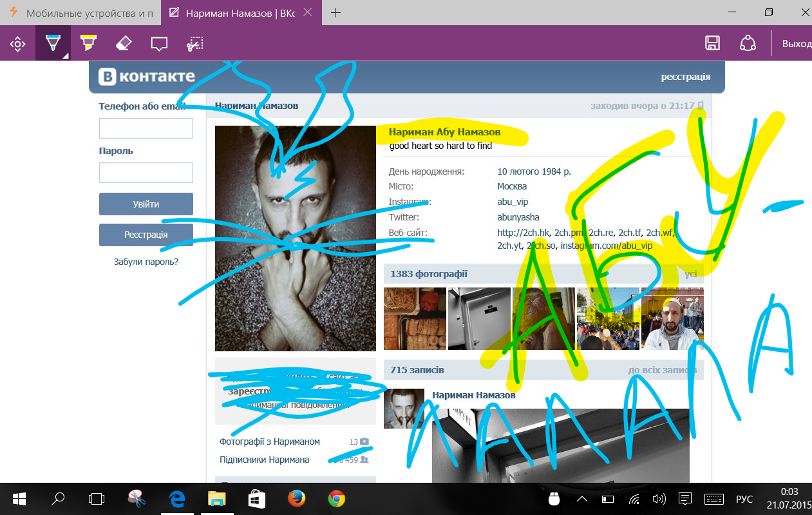Open taskbar search magnifier
812x515 pixels.
click(x=57, y=498)
